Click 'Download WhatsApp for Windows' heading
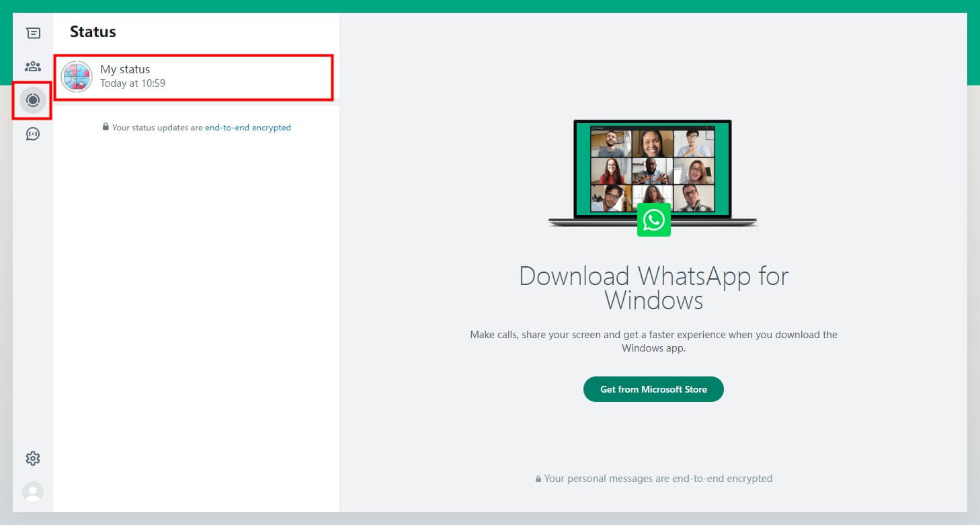The height and width of the screenshot is (525, 980). pyautogui.click(x=654, y=288)
